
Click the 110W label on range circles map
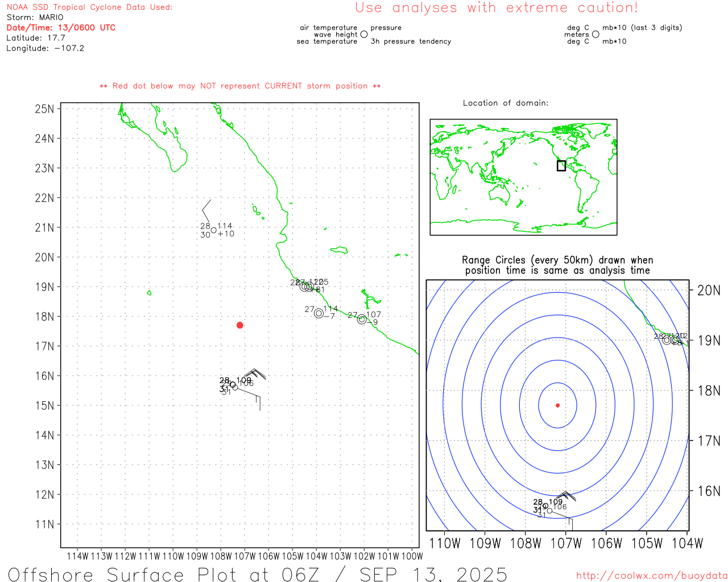tap(444, 543)
